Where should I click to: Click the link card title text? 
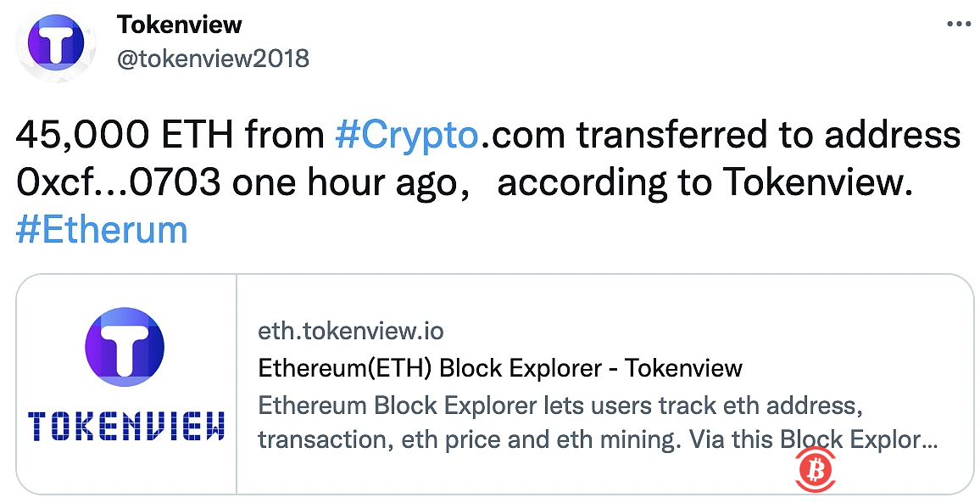pyautogui.click(x=499, y=367)
